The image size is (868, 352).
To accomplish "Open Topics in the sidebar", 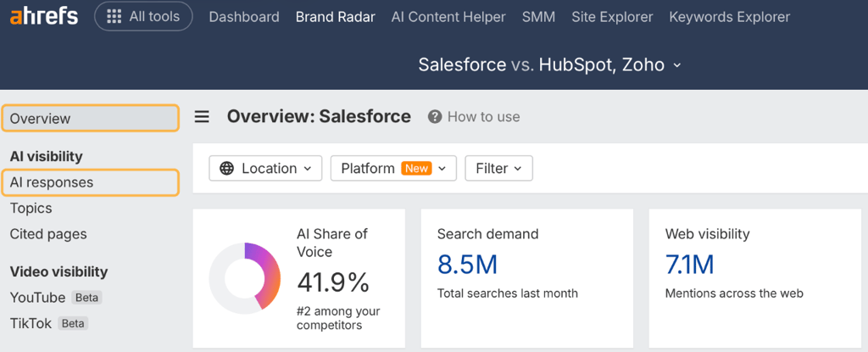I will (31, 209).
